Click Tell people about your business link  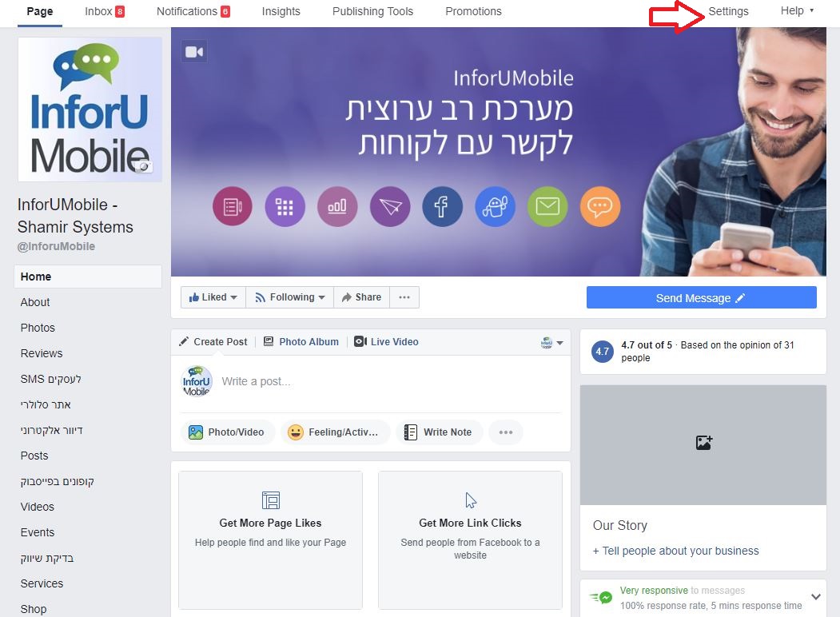(675, 551)
